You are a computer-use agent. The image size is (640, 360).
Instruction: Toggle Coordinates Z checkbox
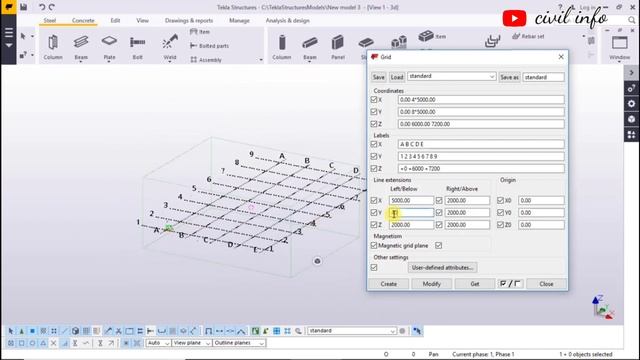point(374,124)
